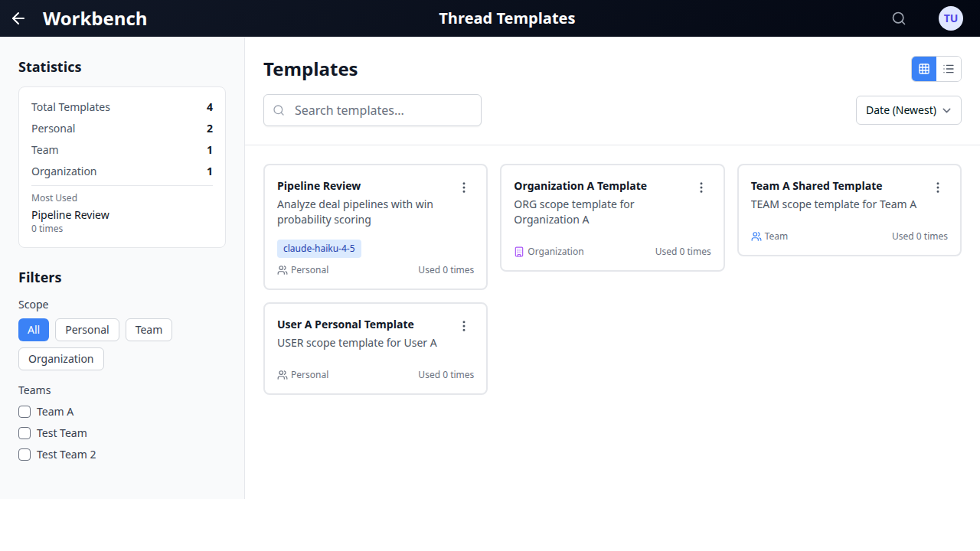Click inside the Search templates field
The image size is (980, 551).
point(372,109)
